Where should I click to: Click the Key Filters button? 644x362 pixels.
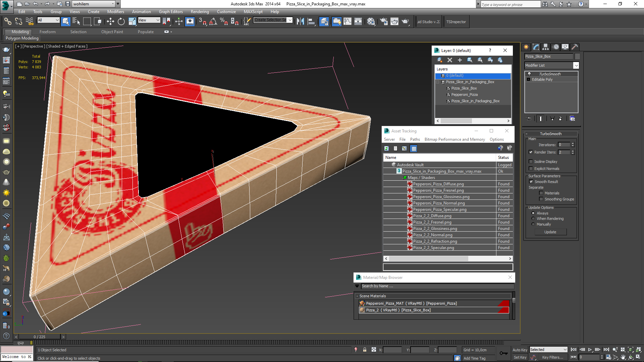click(x=552, y=357)
